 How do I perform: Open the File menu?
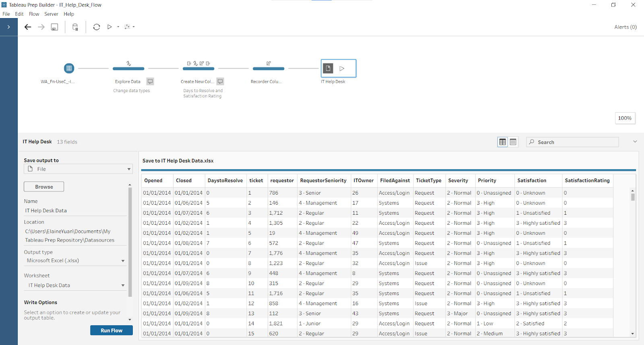pyautogui.click(x=6, y=14)
